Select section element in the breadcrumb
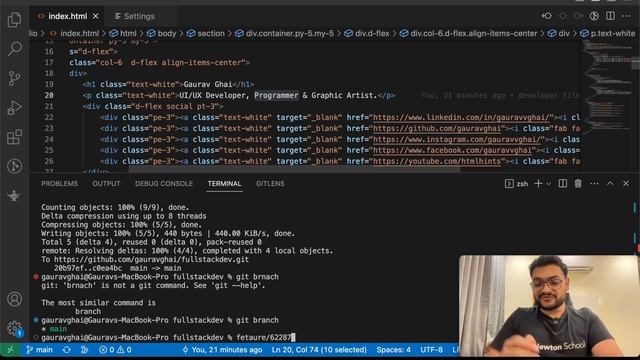Viewport: 640px width, 360px height. coord(211,33)
